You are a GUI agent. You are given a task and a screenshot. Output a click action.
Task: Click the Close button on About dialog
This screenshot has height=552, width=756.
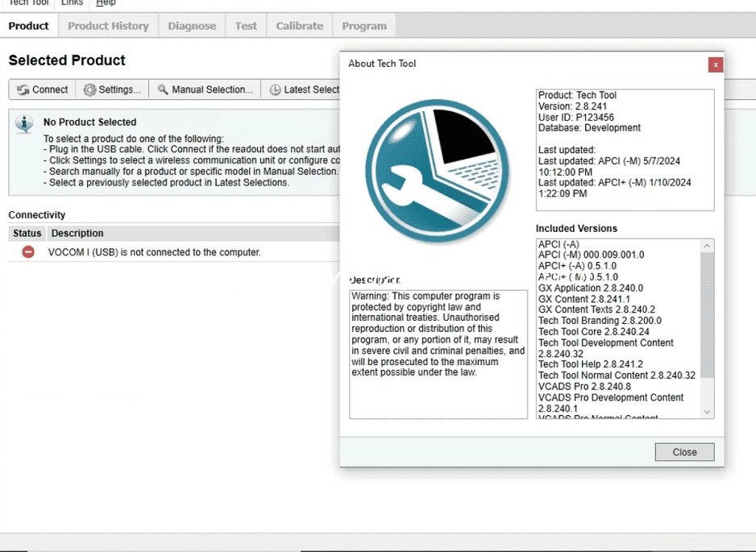[x=683, y=451]
